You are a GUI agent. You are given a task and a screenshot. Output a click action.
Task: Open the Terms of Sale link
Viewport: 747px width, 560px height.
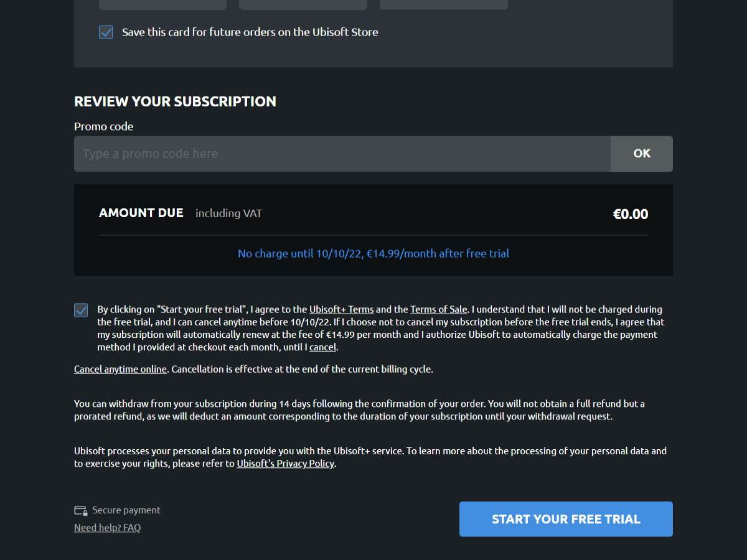coord(438,309)
